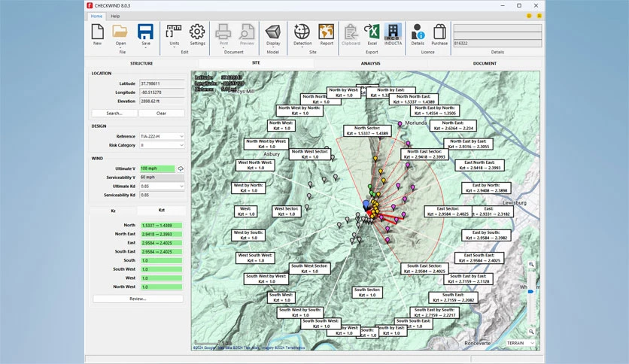Image resolution: width=629 pixels, height=364 pixels.
Task: Click the East Sector map label
Action: tap(448, 211)
